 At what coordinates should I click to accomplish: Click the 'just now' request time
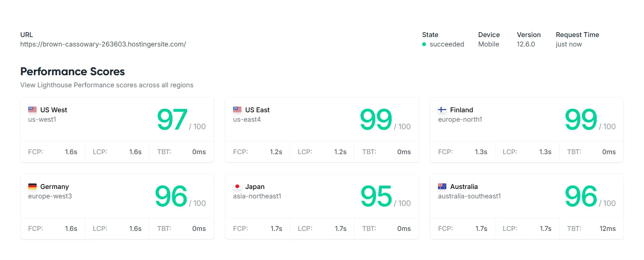coord(569,44)
